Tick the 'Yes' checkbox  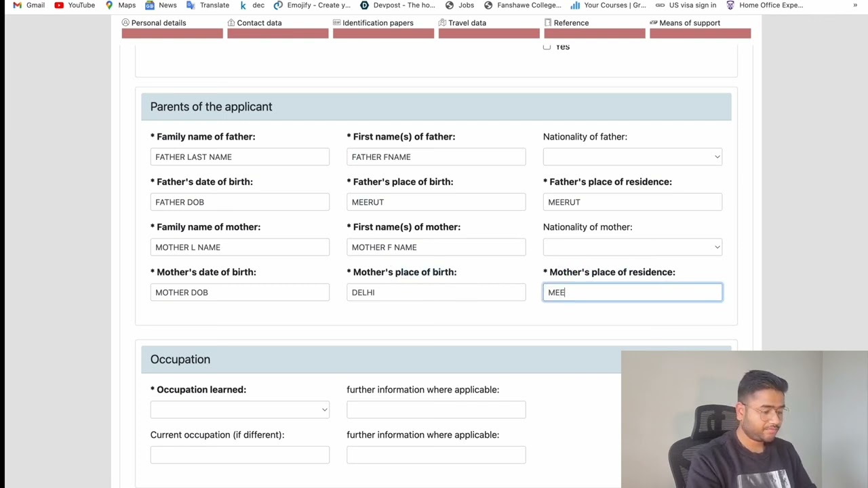coord(547,47)
